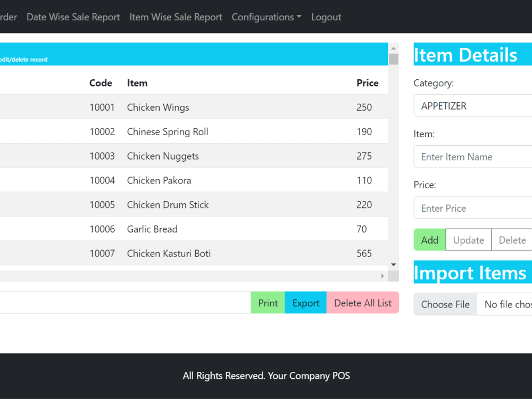Click code 10003 cell
This screenshot has height=399, width=532.
pos(102,156)
